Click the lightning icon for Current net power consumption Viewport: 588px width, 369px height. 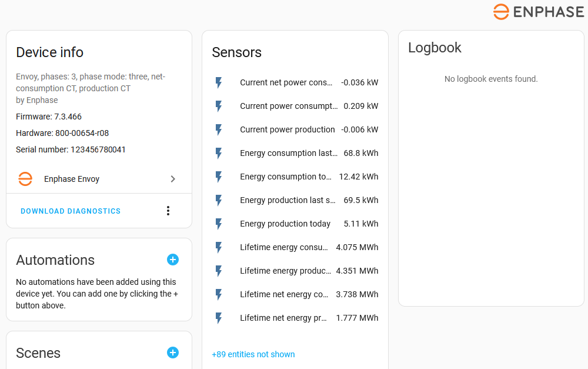pyautogui.click(x=219, y=82)
